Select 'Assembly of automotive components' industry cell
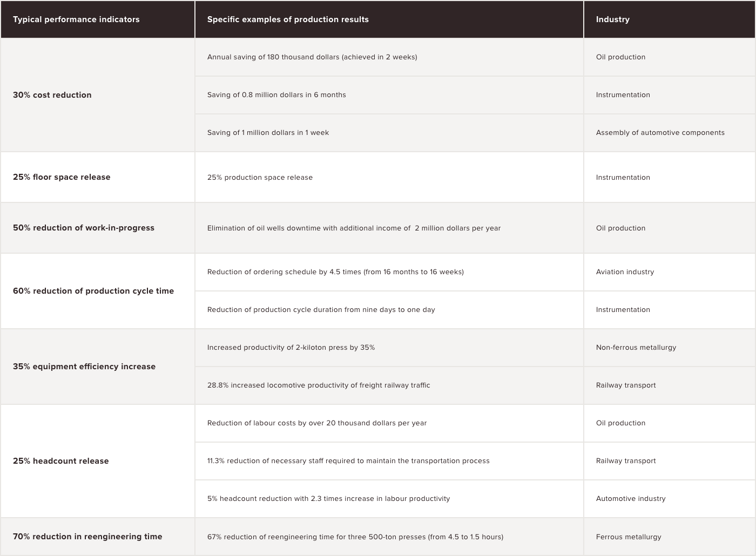 [660, 133]
